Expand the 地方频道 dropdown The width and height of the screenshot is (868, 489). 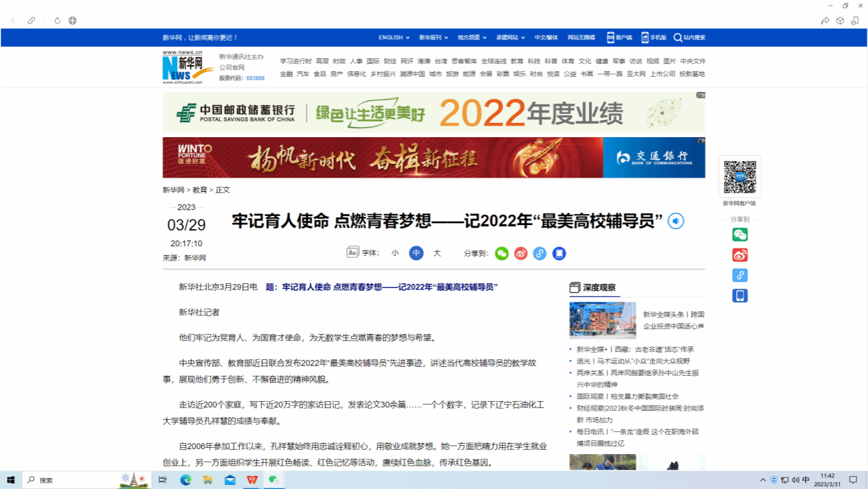tap(472, 38)
